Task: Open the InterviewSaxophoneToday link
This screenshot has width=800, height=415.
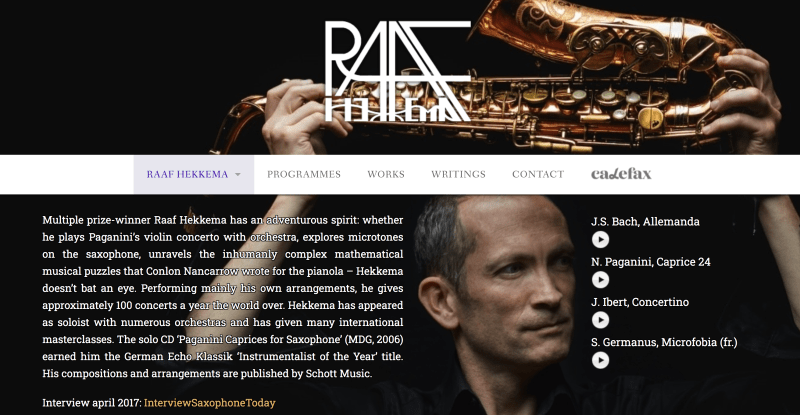Action: coord(210,403)
